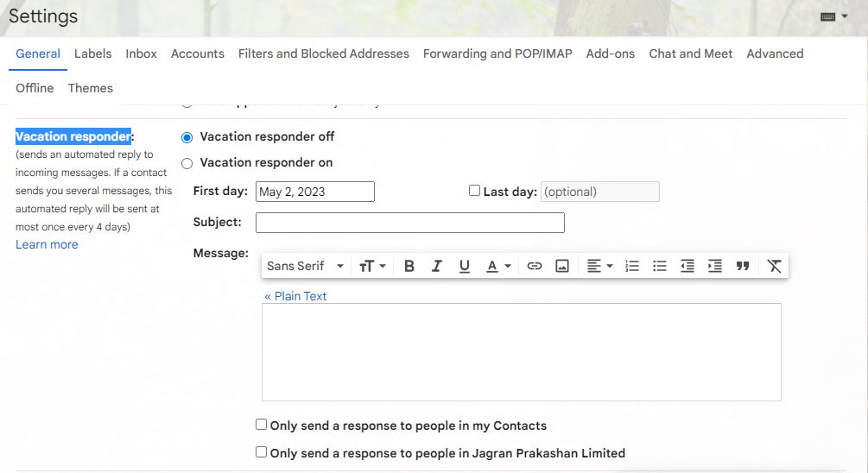The height and width of the screenshot is (473, 868).
Task: Open the Sans Serif font dropdown
Action: 305,266
